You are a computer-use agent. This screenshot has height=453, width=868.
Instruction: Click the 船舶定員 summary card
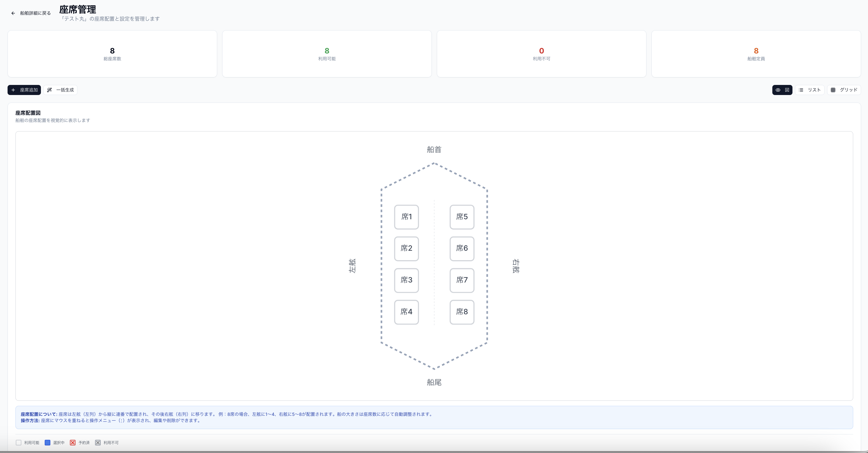756,54
